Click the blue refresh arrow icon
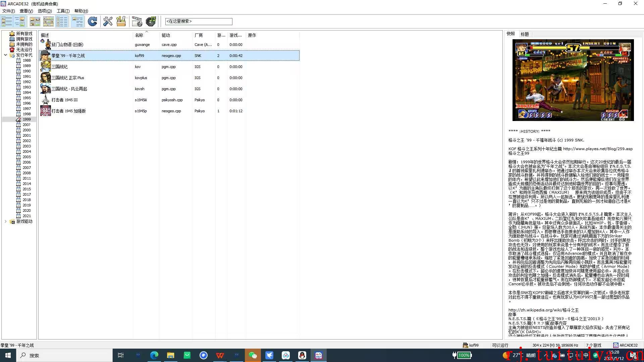The height and width of the screenshot is (362, 644). coord(93,21)
